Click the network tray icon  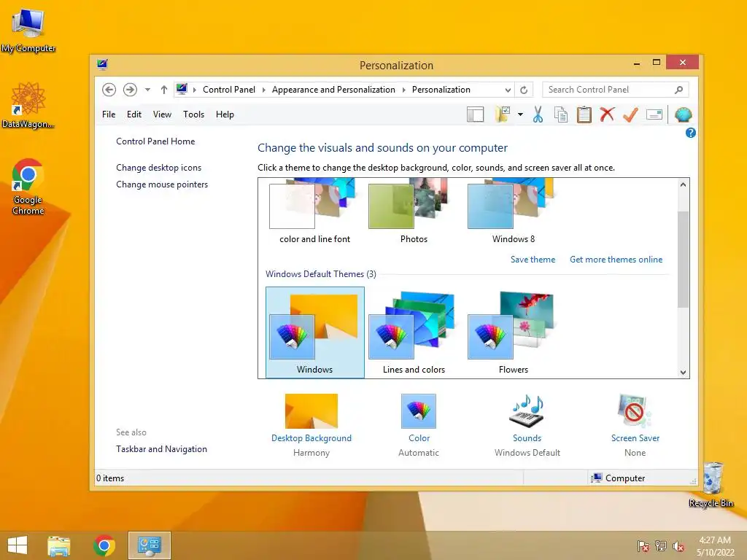pyautogui.click(x=661, y=546)
